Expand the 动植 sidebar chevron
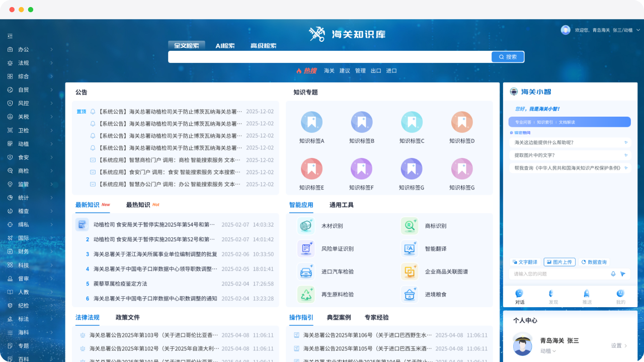The width and height of the screenshot is (644, 362). pyautogui.click(x=51, y=144)
